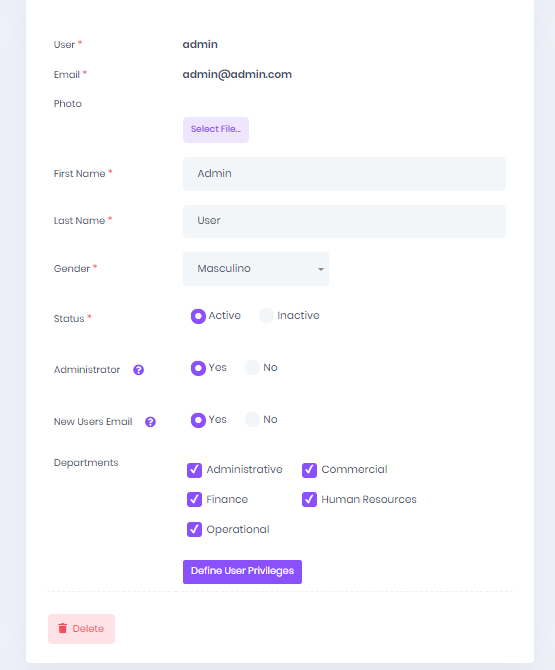Uncheck the Commercial department checkbox

(309, 470)
